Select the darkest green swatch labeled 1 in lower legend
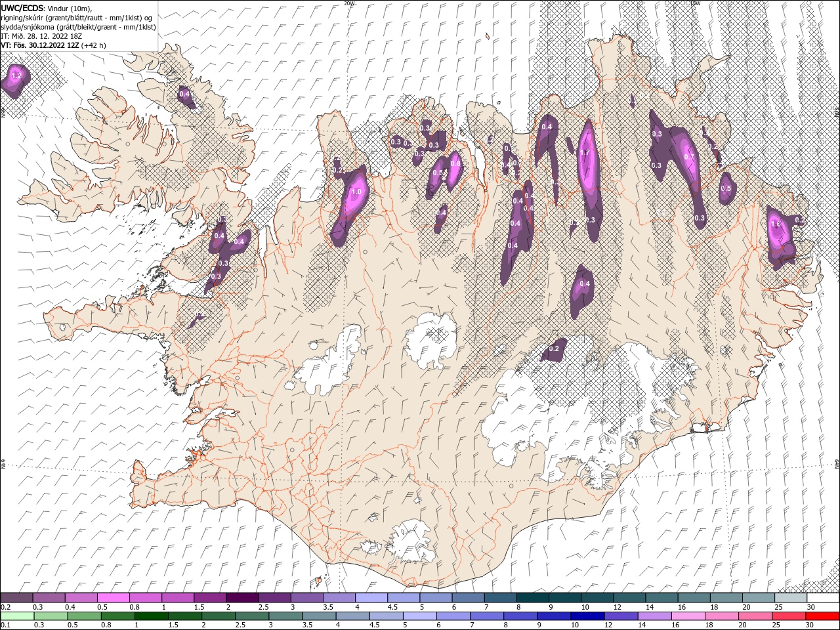 tap(151, 616)
